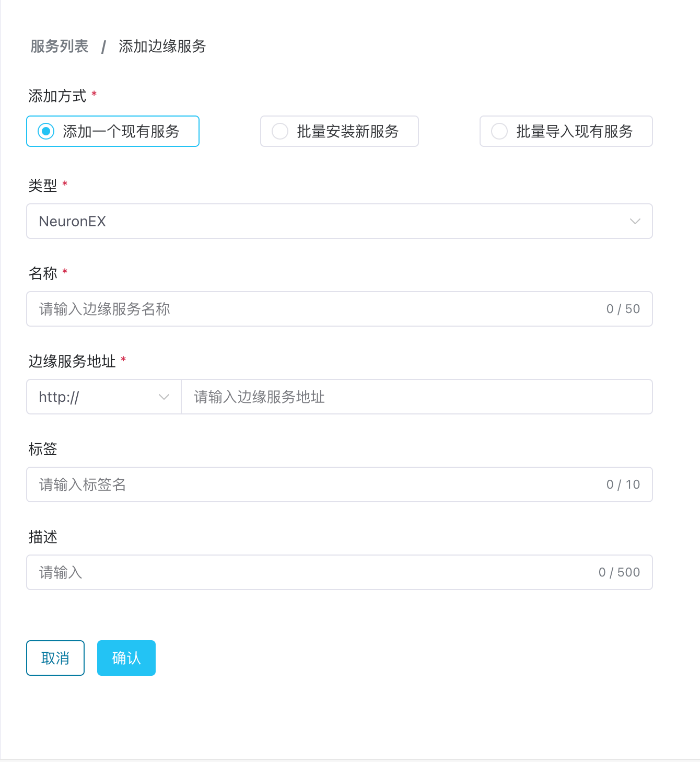700x762 pixels.
Task: Click the 标签 tag name input
Action: point(313,484)
